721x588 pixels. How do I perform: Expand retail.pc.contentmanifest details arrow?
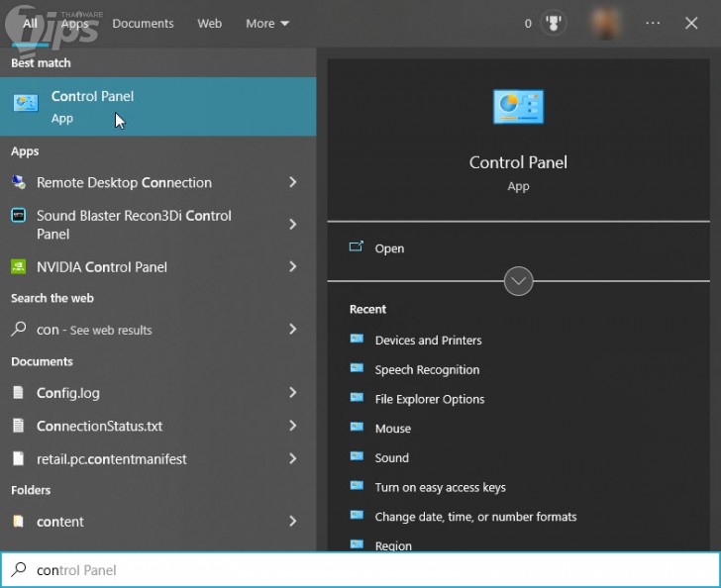point(293,458)
